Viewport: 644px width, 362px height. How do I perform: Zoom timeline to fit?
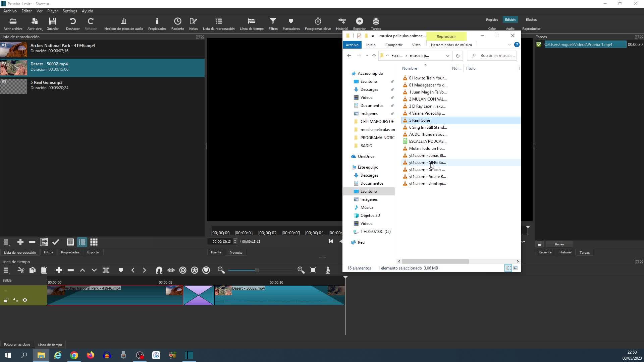(313, 270)
